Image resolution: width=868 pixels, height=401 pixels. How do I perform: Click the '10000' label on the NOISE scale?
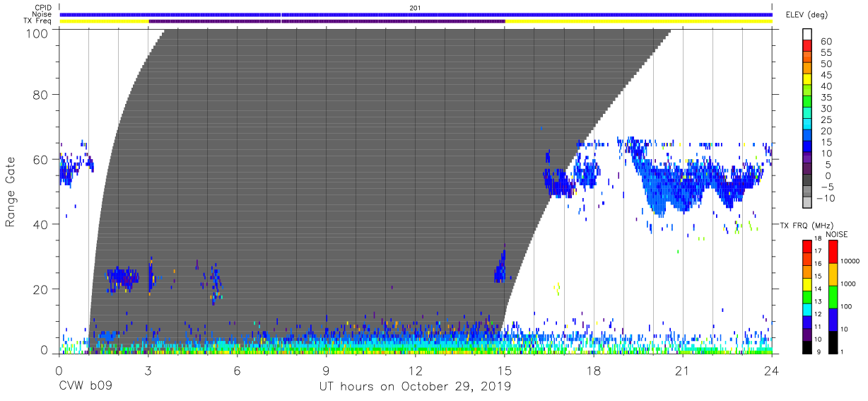850,262
